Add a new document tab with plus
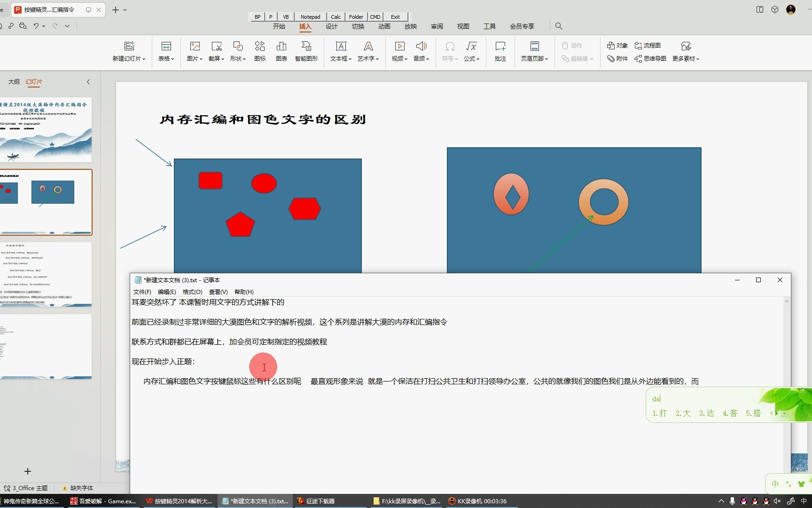 click(x=115, y=10)
